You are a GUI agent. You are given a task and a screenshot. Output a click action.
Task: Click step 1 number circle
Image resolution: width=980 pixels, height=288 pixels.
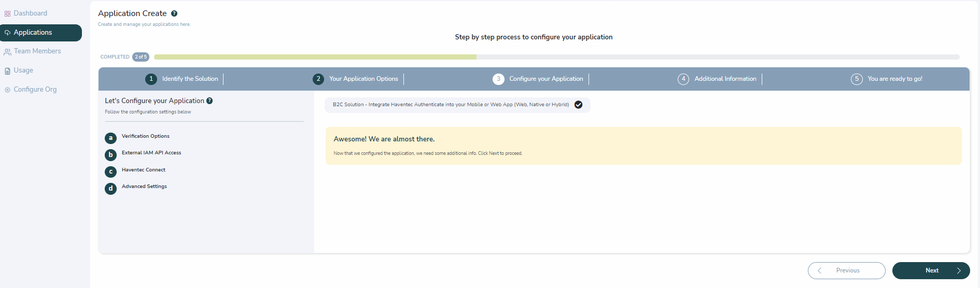(151, 79)
